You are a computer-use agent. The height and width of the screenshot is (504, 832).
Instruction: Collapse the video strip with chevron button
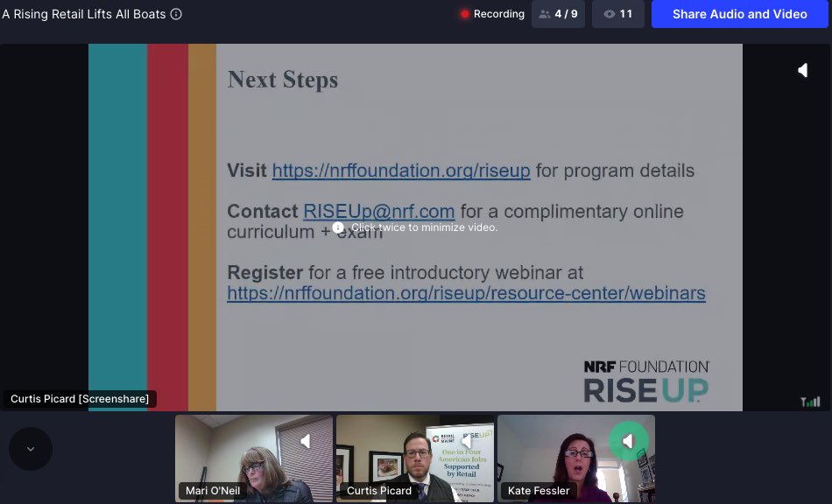coord(31,449)
